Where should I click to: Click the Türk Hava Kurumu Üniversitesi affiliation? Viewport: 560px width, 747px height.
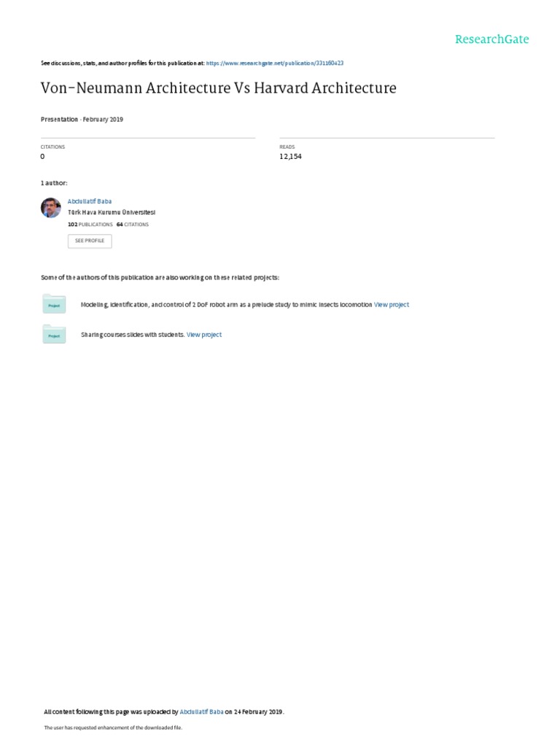112,212
